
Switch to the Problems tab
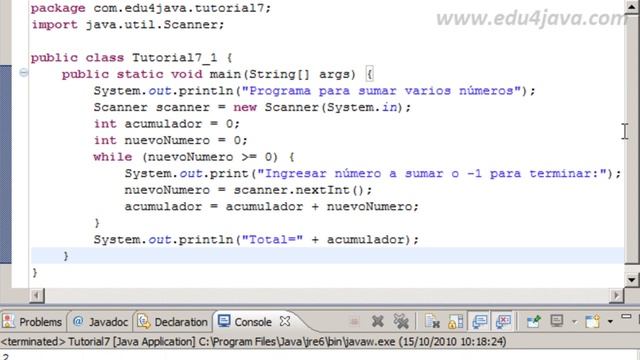(32, 322)
